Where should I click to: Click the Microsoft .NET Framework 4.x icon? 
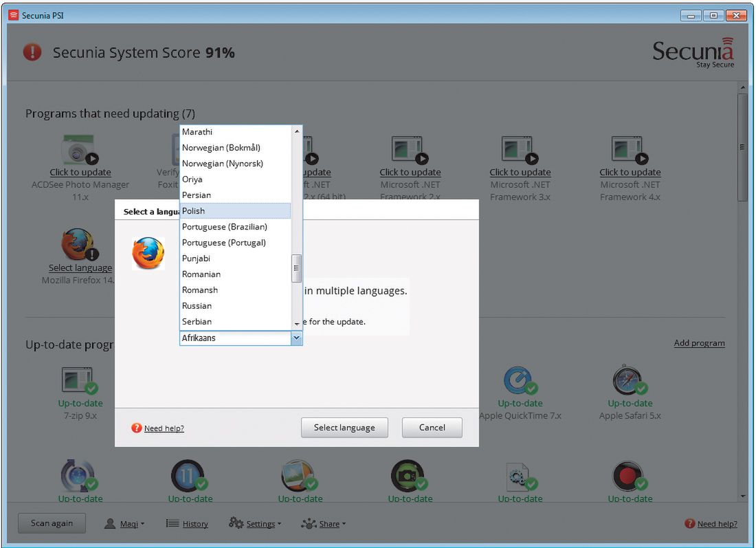(x=630, y=150)
